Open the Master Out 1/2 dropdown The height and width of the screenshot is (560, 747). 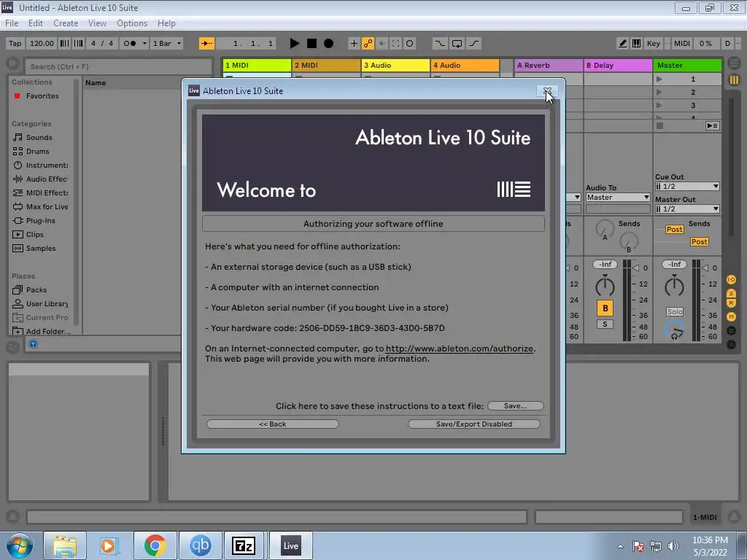(687, 209)
